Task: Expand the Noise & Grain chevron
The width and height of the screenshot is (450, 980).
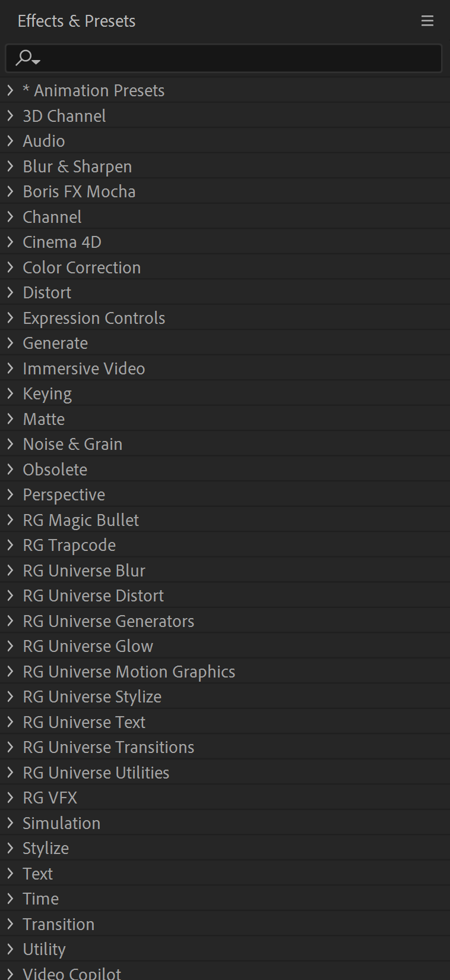Action: [x=10, y=444]
